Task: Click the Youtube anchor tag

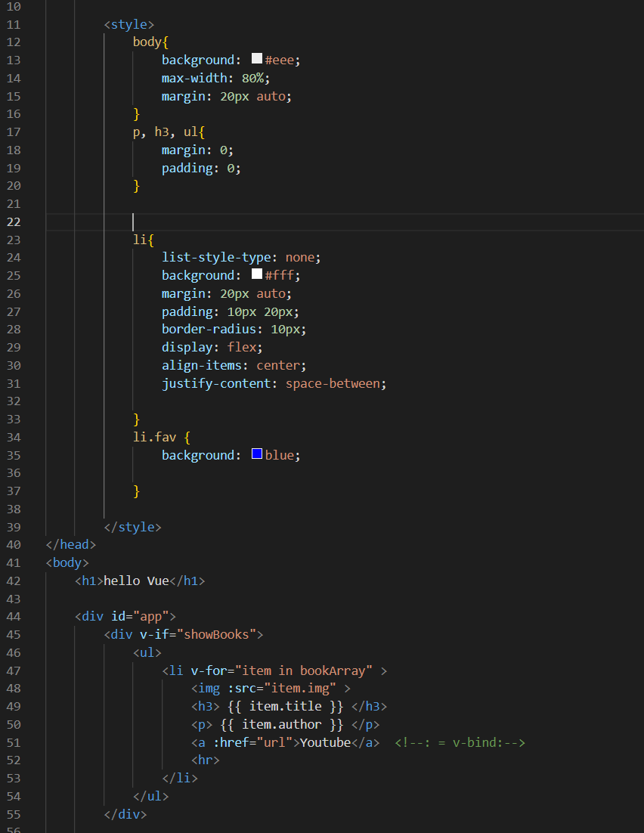Action: click(285, 743)
